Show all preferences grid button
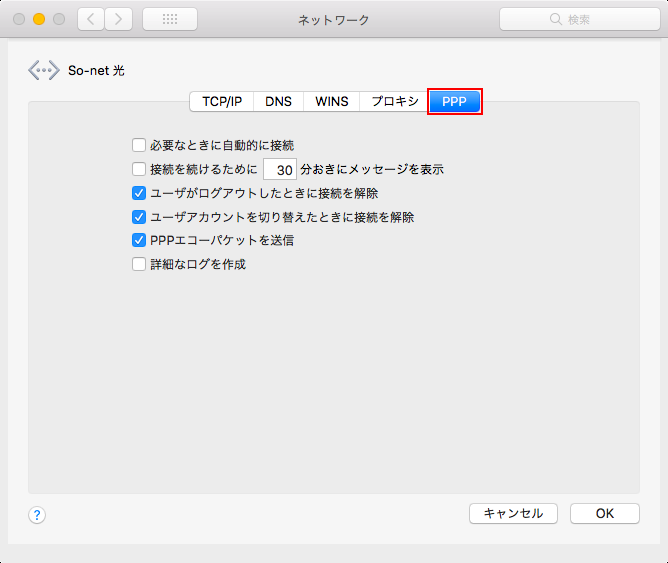 tap(170, 19)
